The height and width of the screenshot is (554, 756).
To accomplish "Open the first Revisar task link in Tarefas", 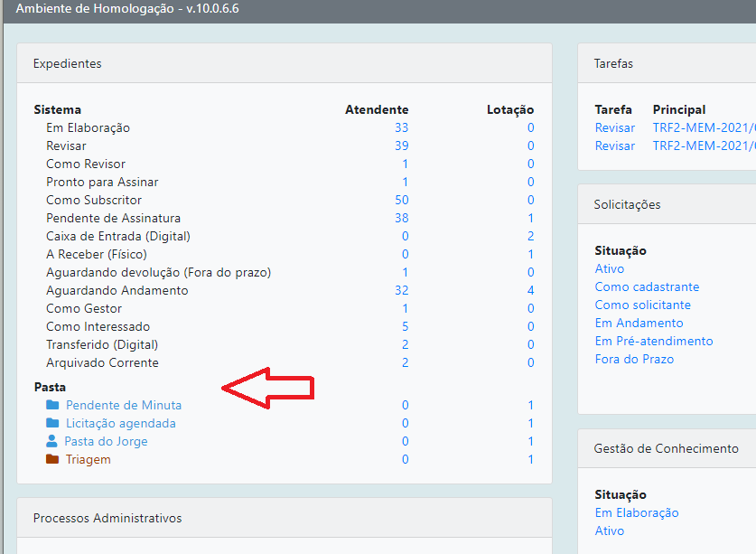I will 614,127.
